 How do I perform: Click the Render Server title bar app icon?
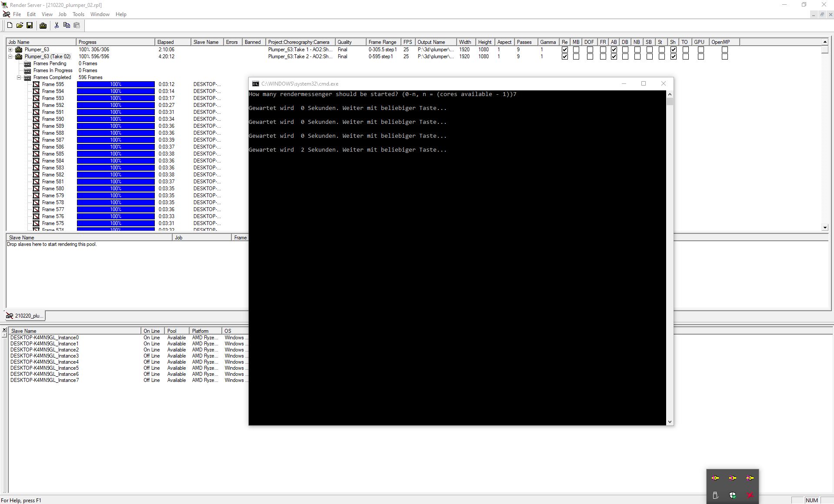click(5, 5)
